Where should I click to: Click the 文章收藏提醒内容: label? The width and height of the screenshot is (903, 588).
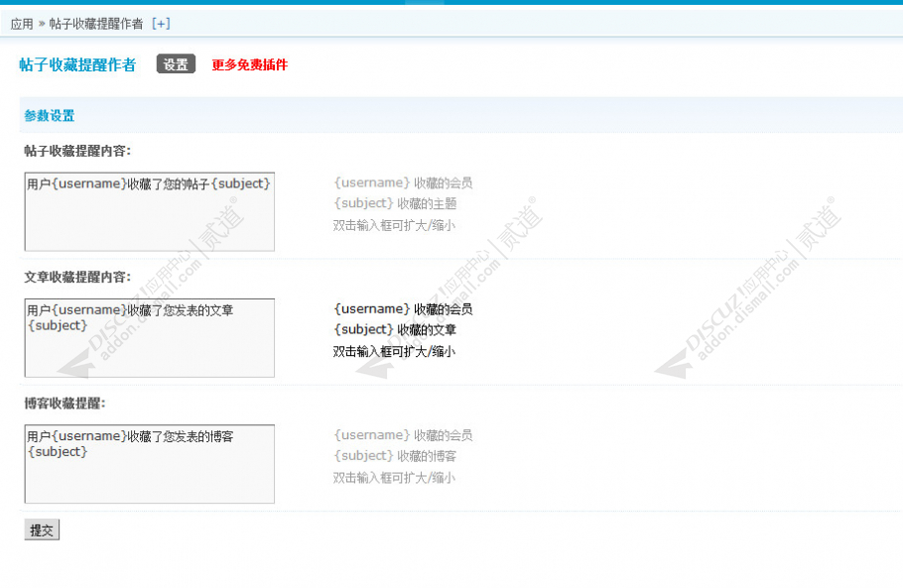pos(77,277)
